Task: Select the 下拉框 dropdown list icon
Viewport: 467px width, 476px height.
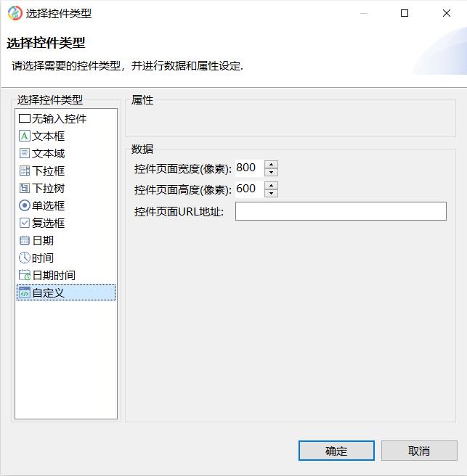Action: pos(24,171)
